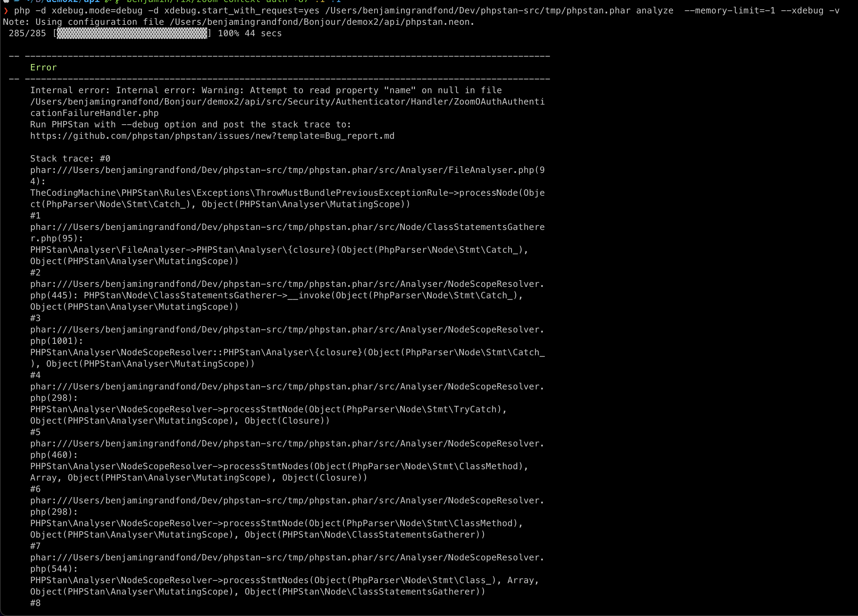Viewport: 858px width, 616px height.
Task: Click the xdebug.start_with_request=yes argument
Action: coord(241,11)
